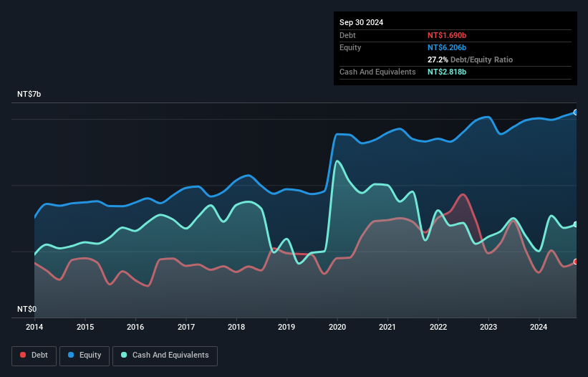Click the blue Equity legend dot
The height and width of the screenshot is (377, 588).
pyautogui.click(x=71, y=355)
